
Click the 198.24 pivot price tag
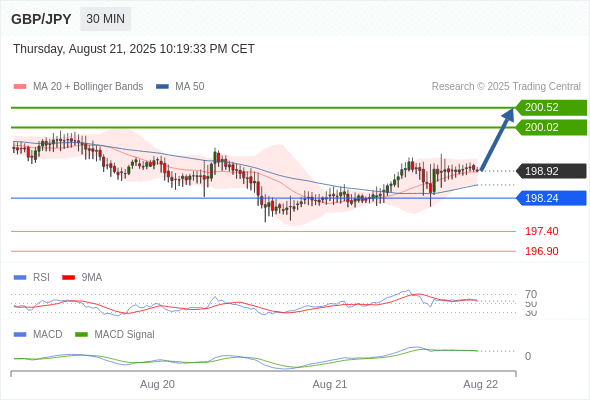tap(551, 198)
